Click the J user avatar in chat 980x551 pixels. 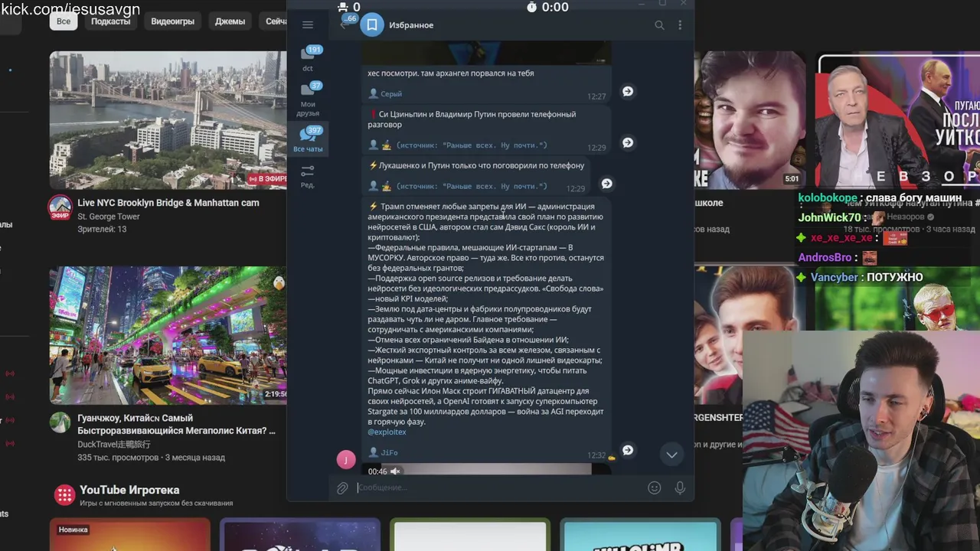[x=346, y=459]
